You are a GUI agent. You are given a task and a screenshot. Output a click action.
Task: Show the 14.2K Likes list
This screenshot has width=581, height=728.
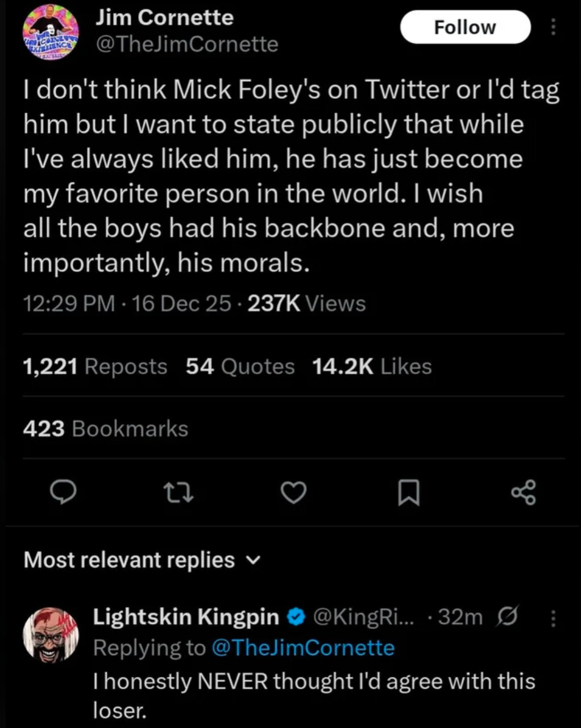pos(372,367)
